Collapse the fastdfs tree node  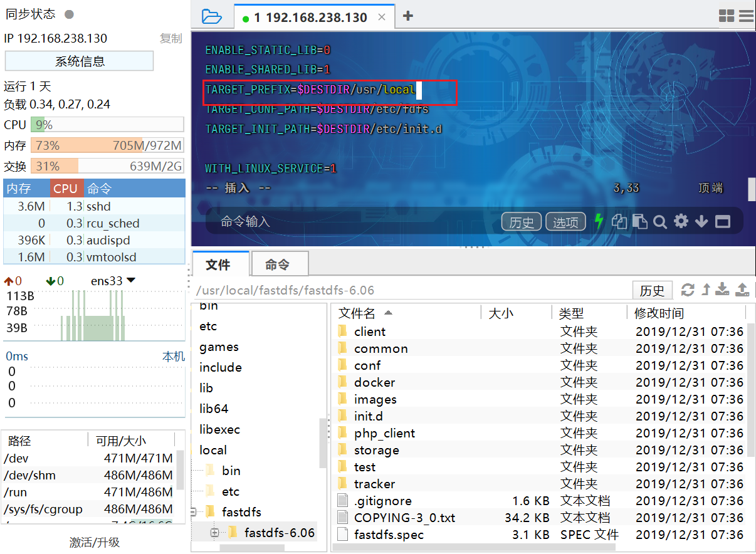click(194, 512)
